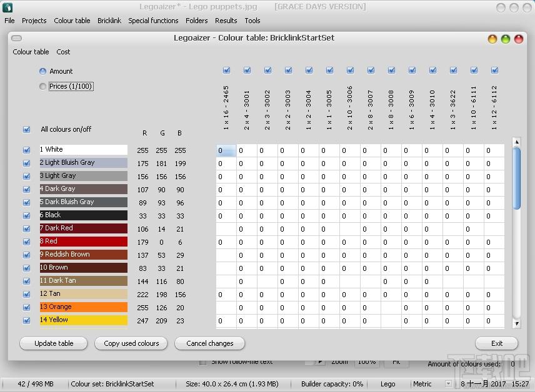Viewport: 535px width, 392px height.
Task: Toggle the 2 x 8 - 3007 brick column checkbox
Action: click(371, 70)
